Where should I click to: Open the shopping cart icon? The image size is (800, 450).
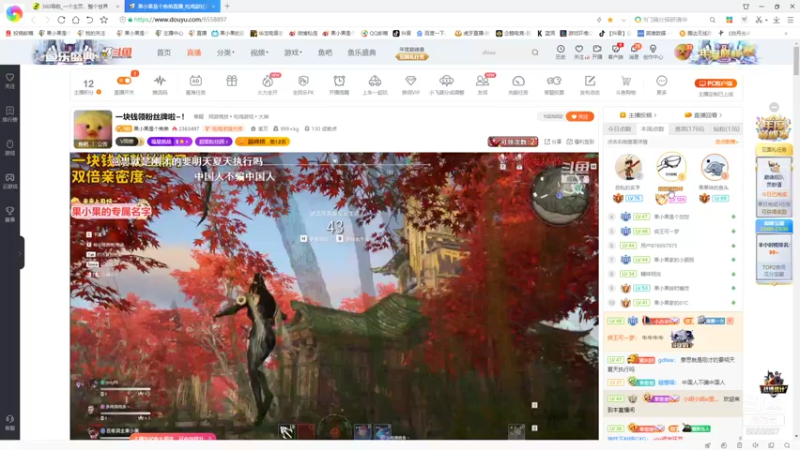[x=626, y=81]
